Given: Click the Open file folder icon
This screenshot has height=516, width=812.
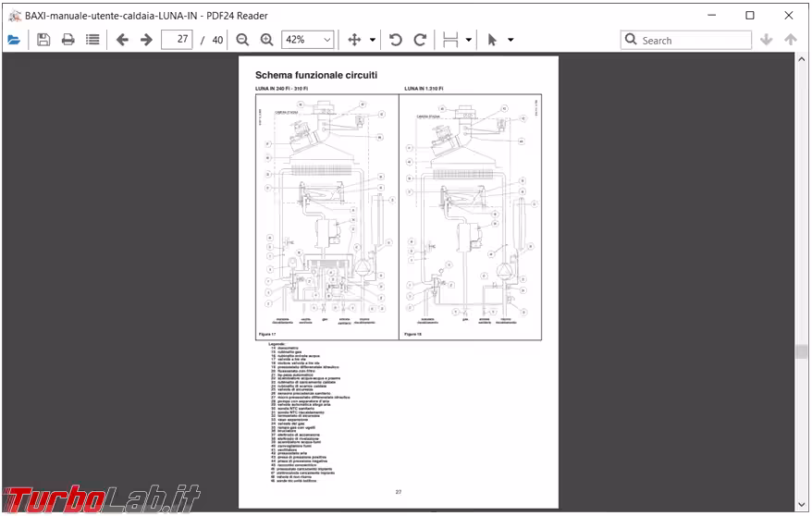Looking at the screenshot, I should coord(14,40).
